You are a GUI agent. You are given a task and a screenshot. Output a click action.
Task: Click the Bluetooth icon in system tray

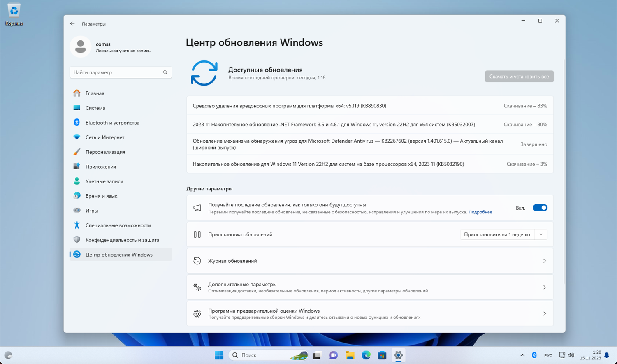click(534, 355)
